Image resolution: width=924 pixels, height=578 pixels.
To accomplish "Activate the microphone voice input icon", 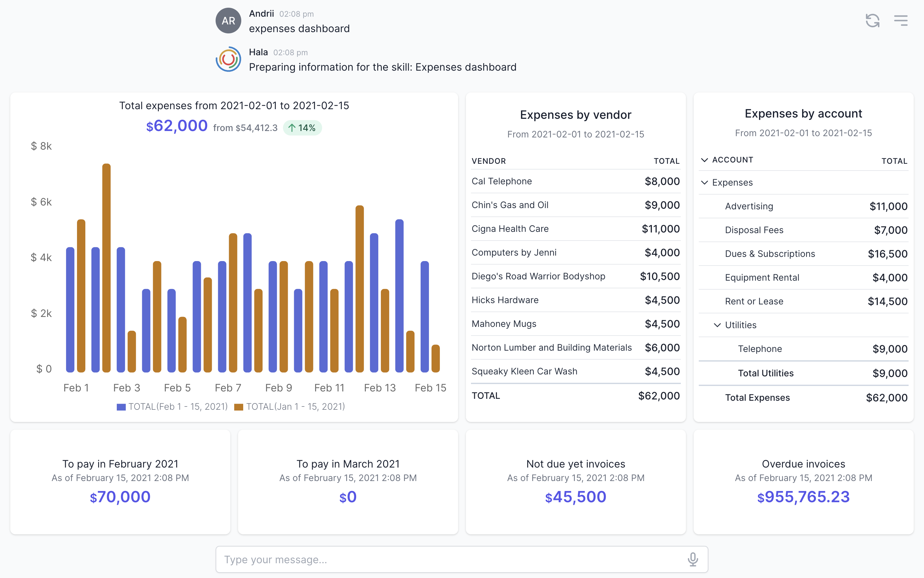I will point(693,559).
